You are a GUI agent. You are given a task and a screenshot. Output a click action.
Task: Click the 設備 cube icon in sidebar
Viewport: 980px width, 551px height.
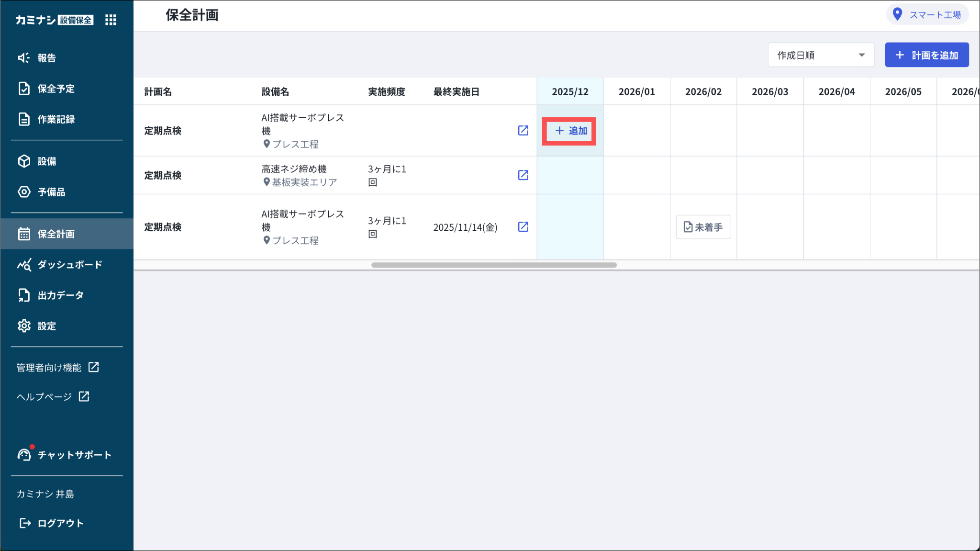pos(24,161)
